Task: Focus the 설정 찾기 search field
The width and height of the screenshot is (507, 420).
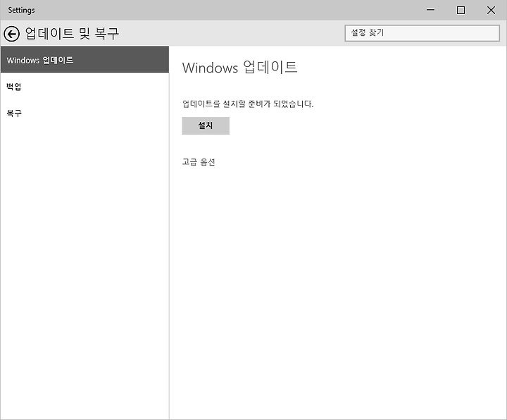Action: [x=422, y=33]
